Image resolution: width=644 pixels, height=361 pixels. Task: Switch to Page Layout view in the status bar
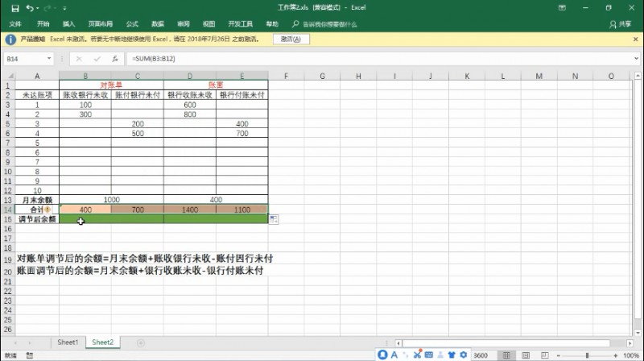click(x=526, y=355)
